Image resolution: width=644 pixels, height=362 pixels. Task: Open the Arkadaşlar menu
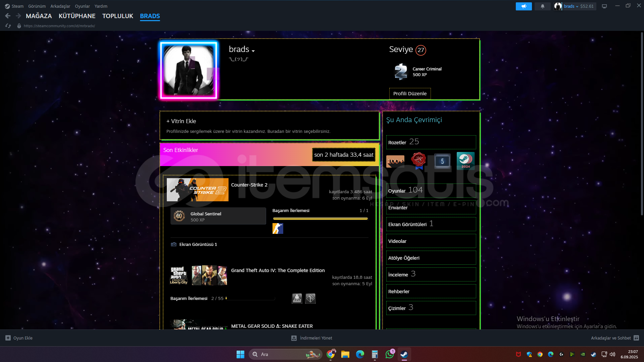click(x=60, y=6)
